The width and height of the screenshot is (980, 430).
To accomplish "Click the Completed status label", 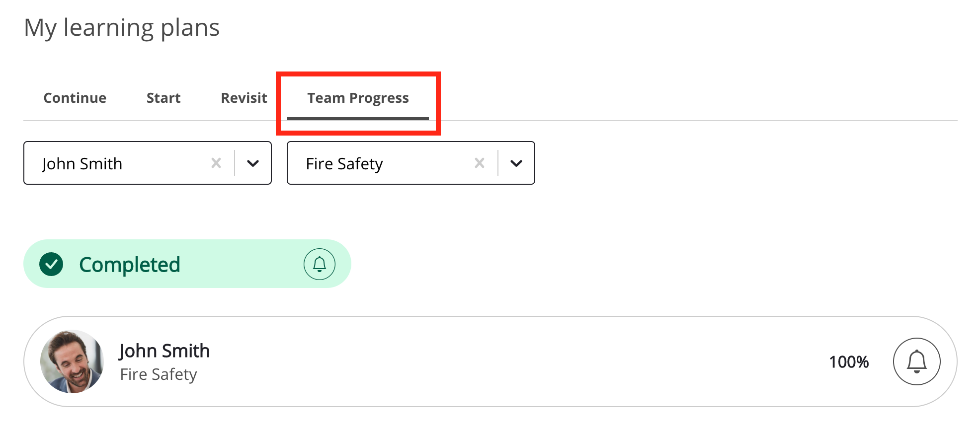I will point(130,265).
